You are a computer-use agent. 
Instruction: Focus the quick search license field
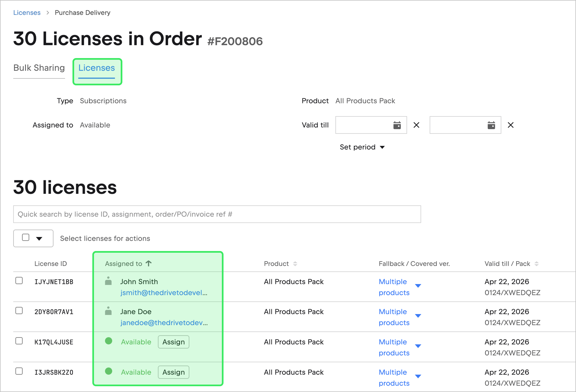217,214
